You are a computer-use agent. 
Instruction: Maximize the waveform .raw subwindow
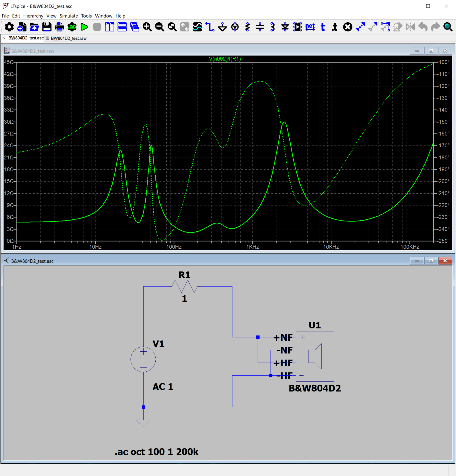431,51
